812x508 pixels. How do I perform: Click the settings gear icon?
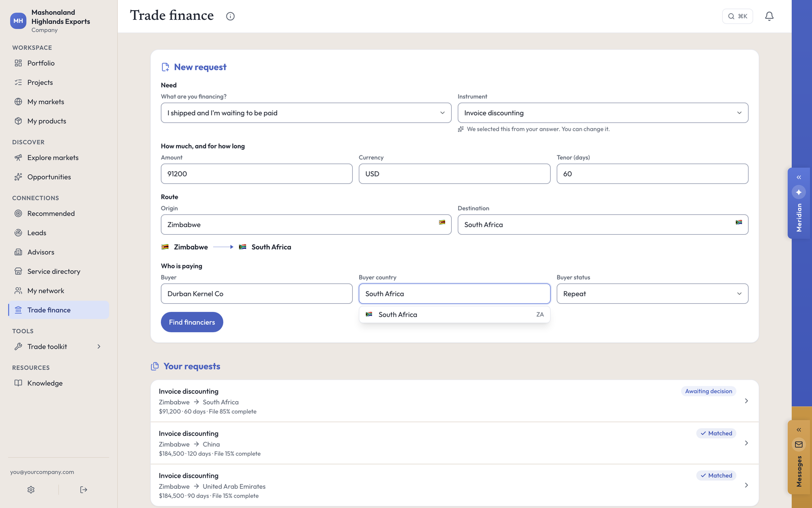click(31, 490)
